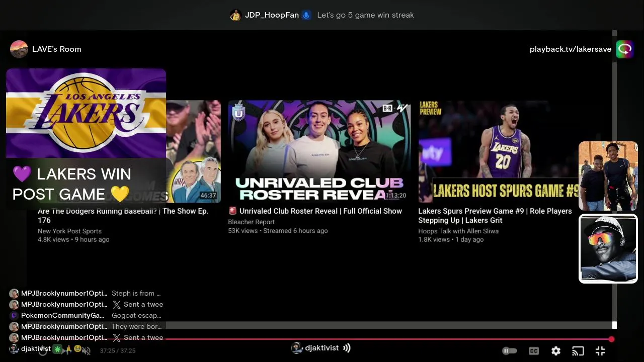Cast the video to a TV
The image size is (644, 362).
(x=578, y=351)
